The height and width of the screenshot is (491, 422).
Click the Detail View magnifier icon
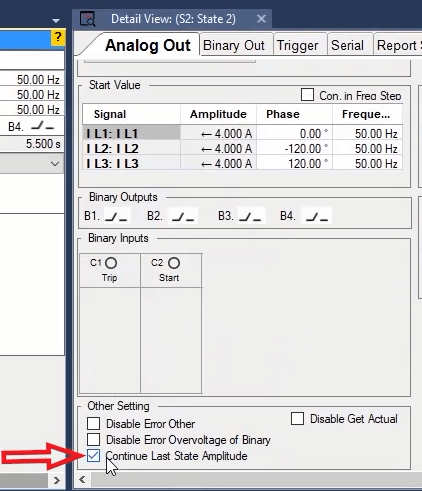(88, 19)
